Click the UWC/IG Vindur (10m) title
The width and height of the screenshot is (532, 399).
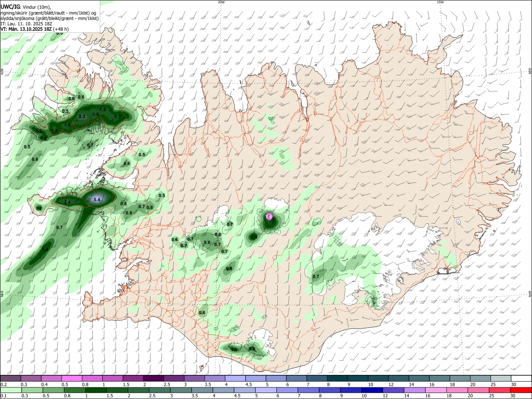click(26, 7)
